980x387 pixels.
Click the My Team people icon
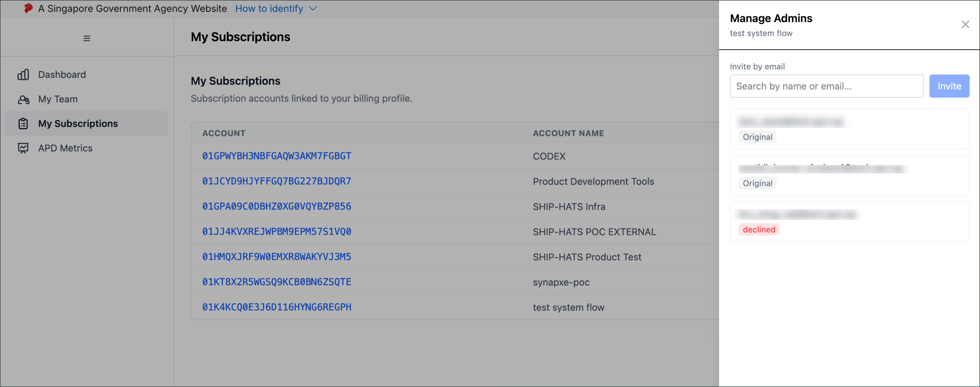(x=23, y=99)
